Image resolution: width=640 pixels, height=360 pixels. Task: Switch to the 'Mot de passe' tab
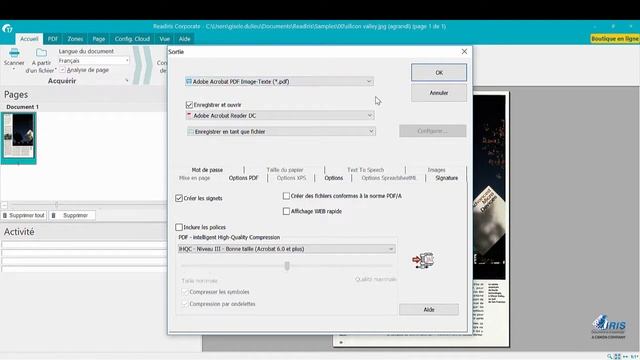(207, 169)
